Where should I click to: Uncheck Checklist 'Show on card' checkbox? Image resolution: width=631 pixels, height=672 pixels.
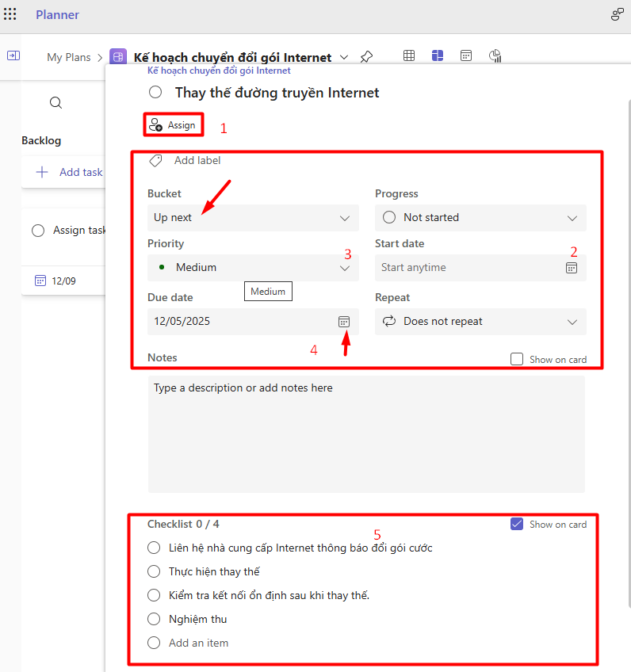pyautogui.click(x=517, y=524)
